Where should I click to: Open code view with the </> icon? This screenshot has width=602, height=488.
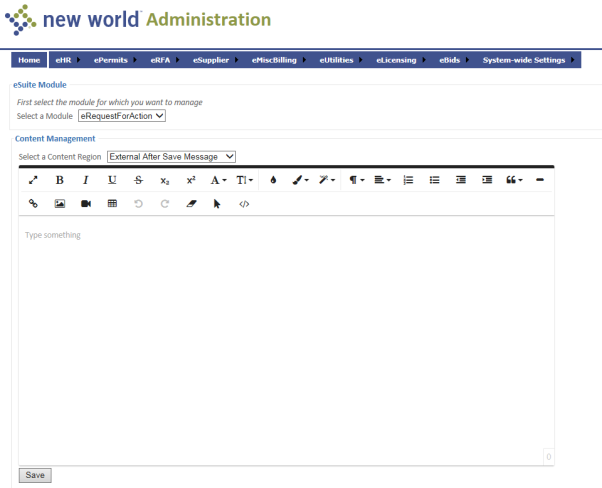point(243,204)
